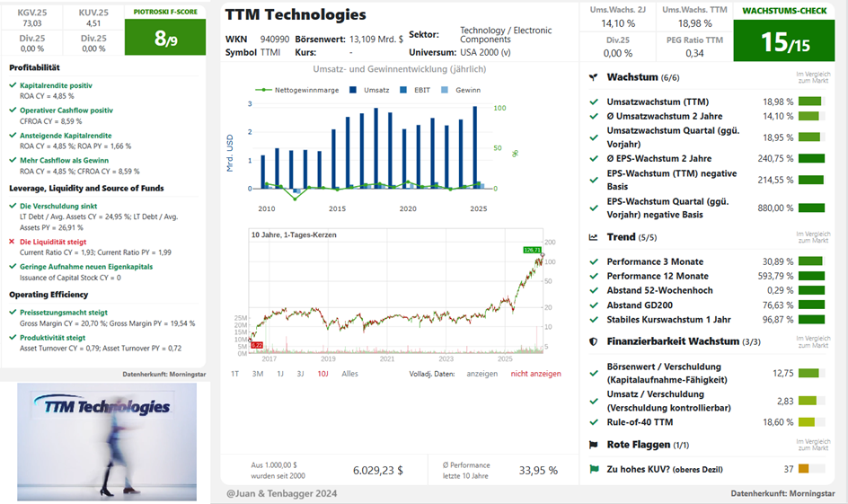This screenshot has width=848, height=504.
Task: Select the 10J chart timeframe
Action: [x=322, y=374]
